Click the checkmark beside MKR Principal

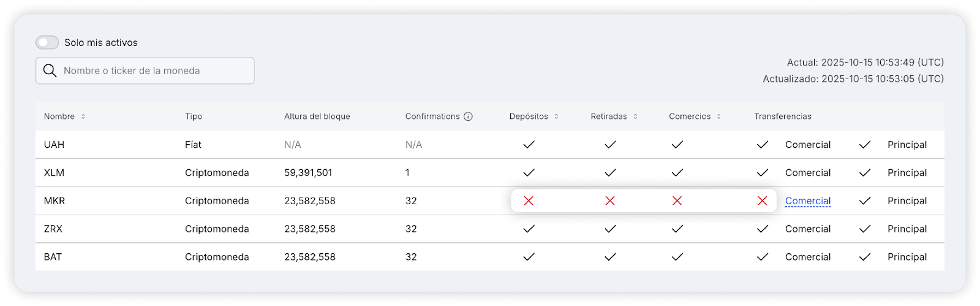coord(864,201)
